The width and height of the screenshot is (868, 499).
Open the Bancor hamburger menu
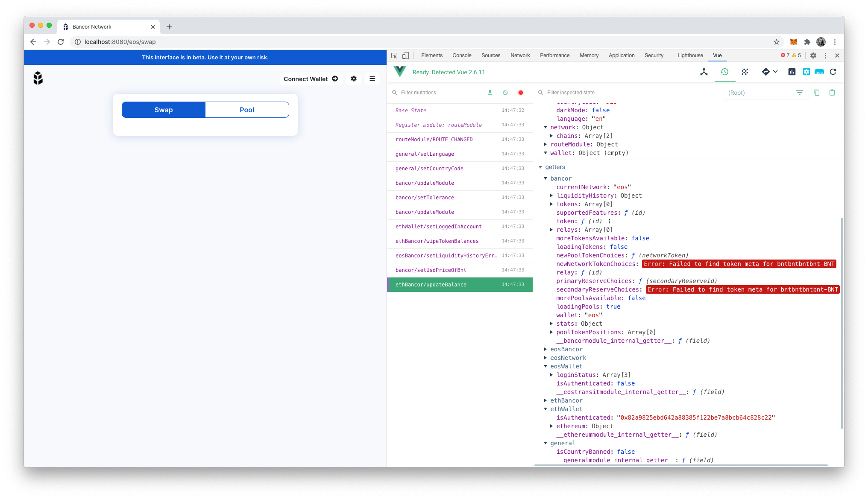[372, 79]
